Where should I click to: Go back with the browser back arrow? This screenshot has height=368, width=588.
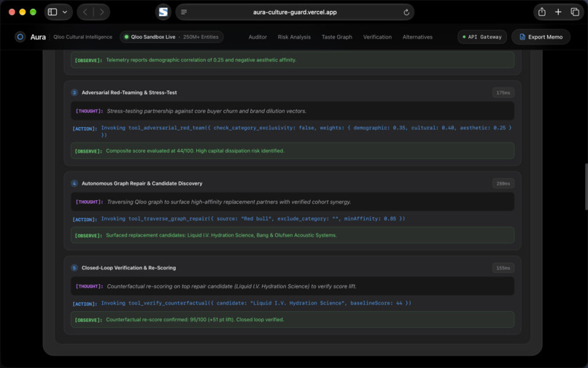(x=85, y=12)
